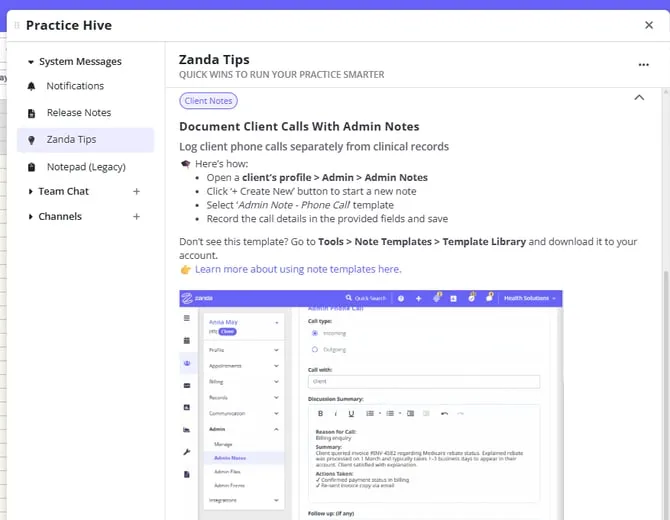The width and height of the screenshot is (670, 520).
Task: Add a new channel with plus
Action: [x=136, y=217]
